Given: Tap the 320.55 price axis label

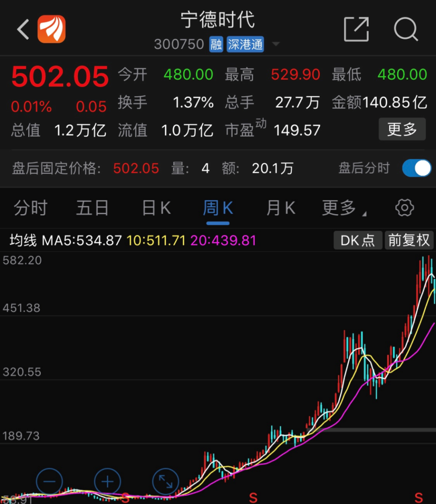Looking at the screenshot, I should point(22,372).
